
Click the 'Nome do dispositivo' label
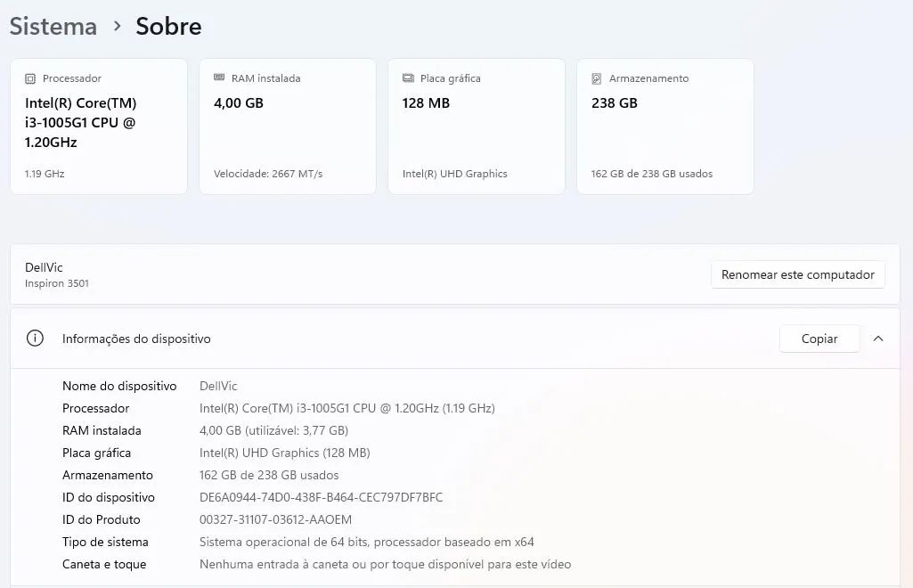point(119,386)
